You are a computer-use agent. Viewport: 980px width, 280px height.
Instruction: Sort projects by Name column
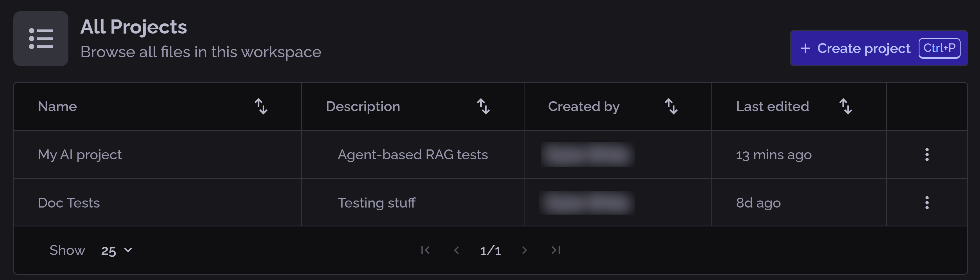[x=261, y=106]
